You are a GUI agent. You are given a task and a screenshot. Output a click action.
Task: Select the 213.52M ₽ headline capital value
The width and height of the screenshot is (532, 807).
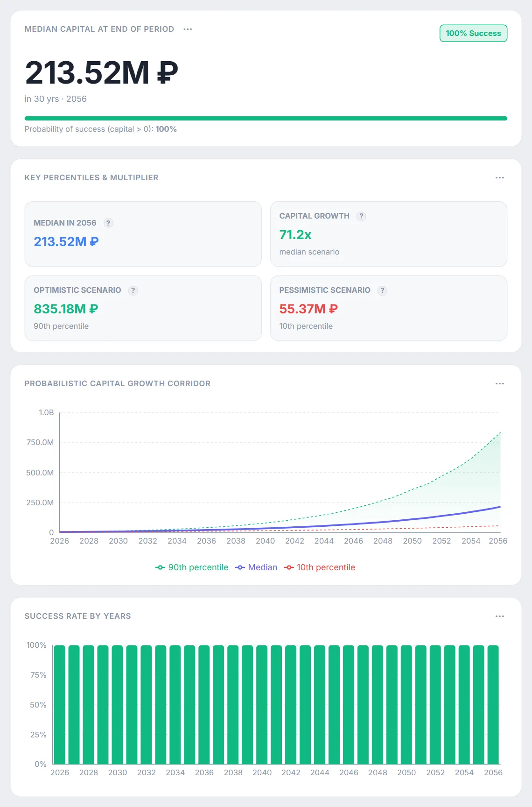102,73
